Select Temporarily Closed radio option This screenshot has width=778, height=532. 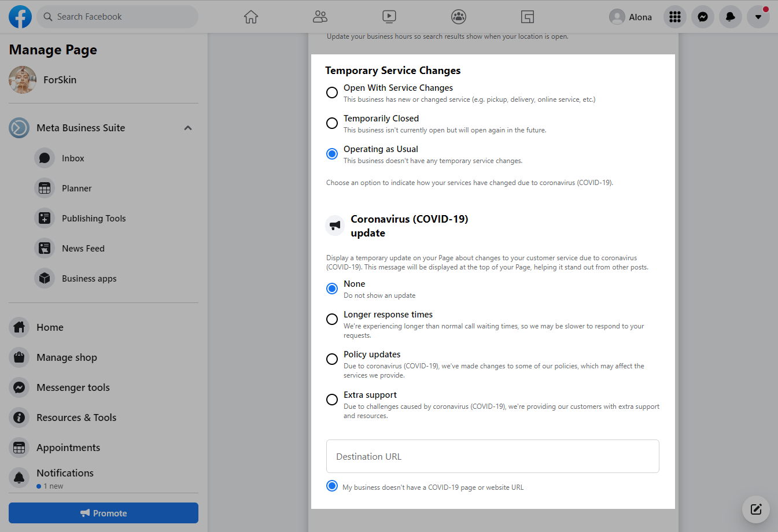coord(332,123)
